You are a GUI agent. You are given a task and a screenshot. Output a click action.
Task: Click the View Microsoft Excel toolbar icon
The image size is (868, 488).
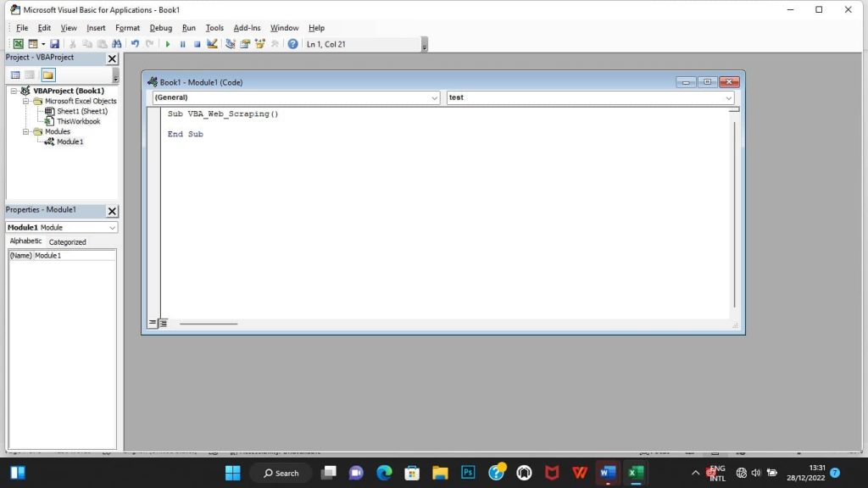[19, 44]
